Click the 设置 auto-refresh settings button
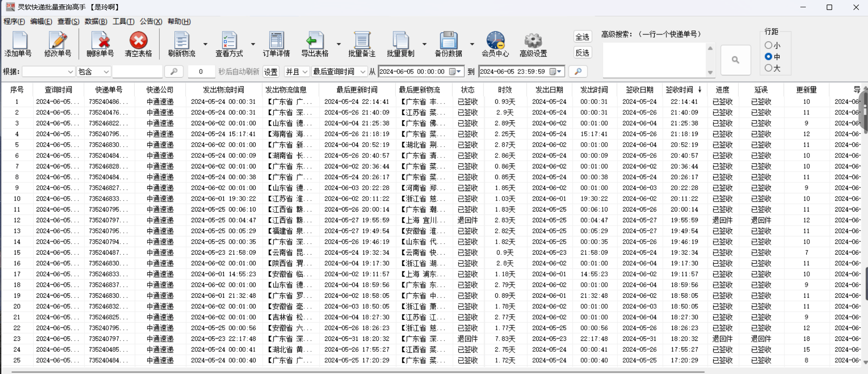Image resolution: width=868 pixels, height=374 pixels. (271, 72)
